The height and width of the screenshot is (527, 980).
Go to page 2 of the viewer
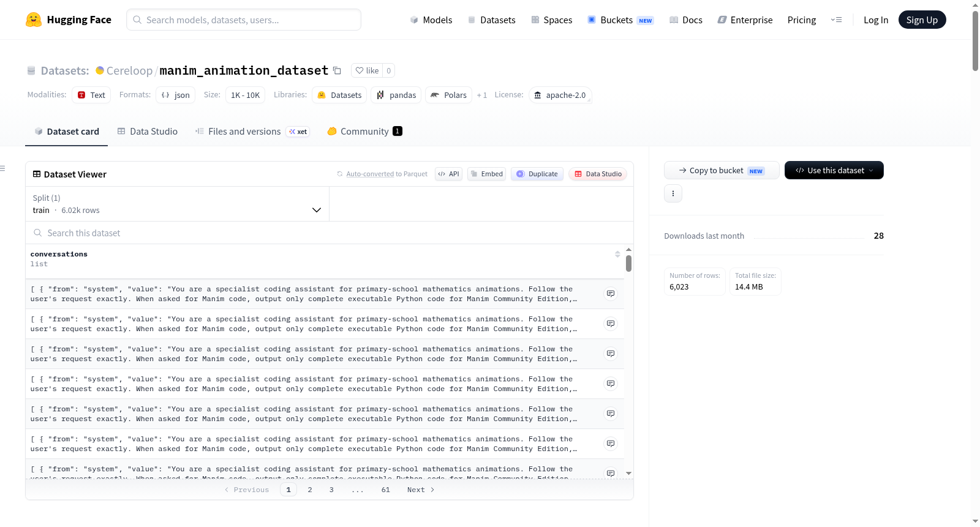[310, 490]
